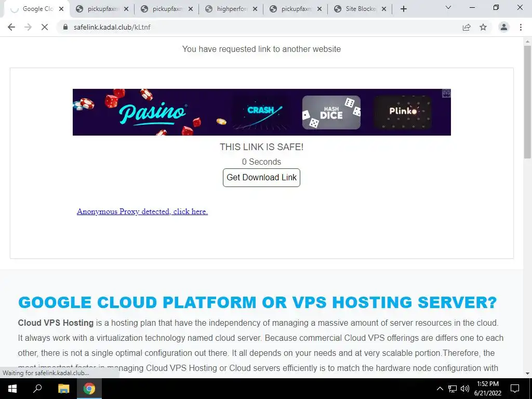Open Chrome three-dot menu
Image resolution: width=532 pixels, height=399 pixels.
point(521,27)
